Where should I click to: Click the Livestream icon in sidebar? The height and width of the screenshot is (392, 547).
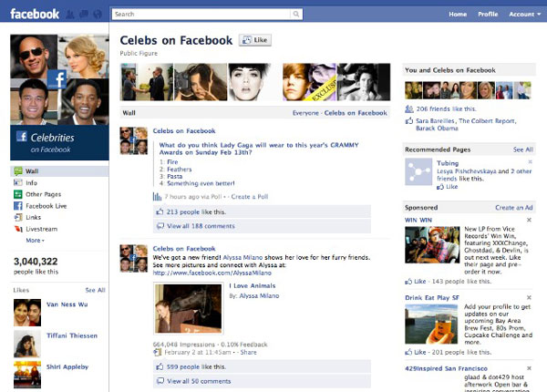[x=18, y=229]
